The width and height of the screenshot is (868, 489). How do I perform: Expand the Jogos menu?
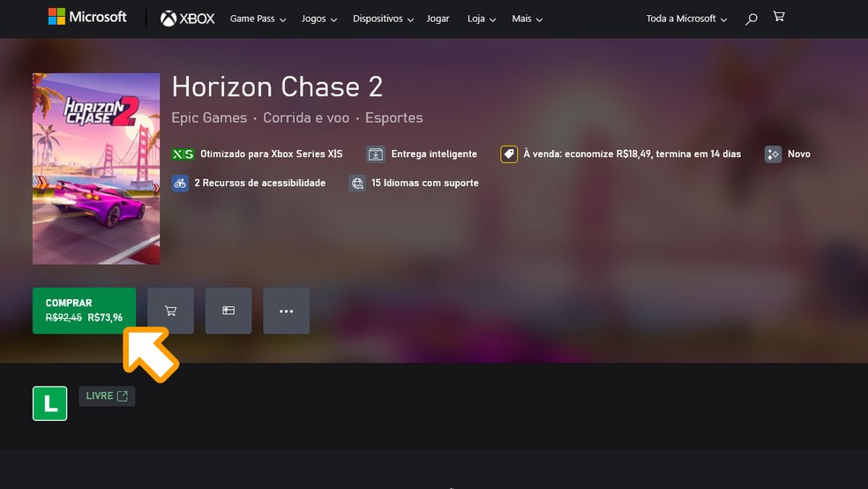[319, 19]
